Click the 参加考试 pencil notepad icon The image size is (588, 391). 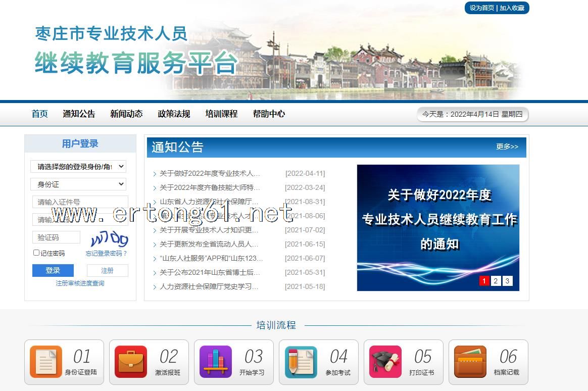[301, 362]
